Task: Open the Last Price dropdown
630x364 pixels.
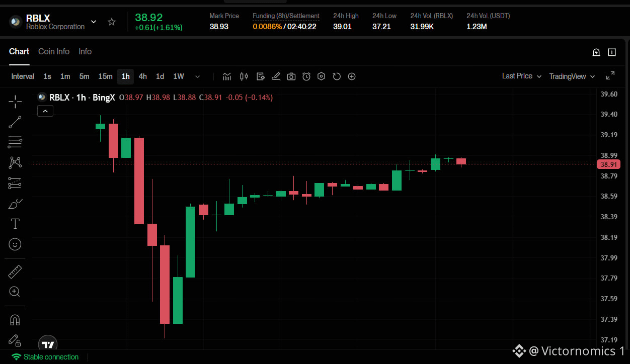Action: (522, 76)
